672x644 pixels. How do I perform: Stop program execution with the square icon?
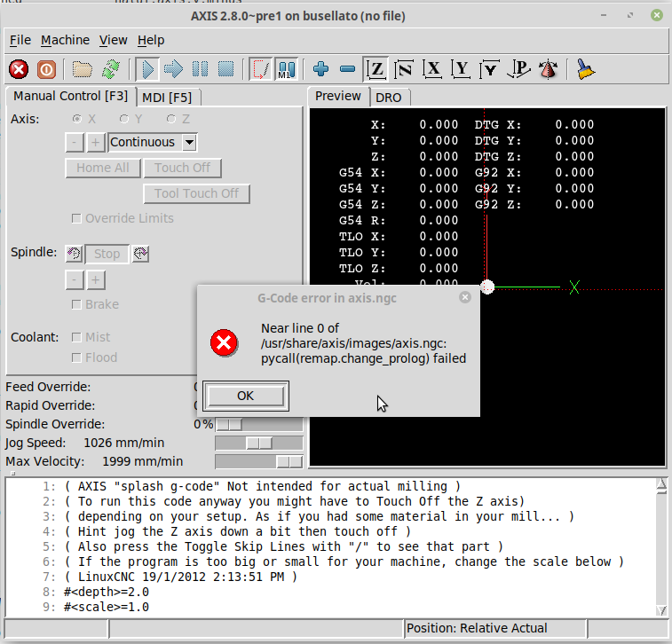(x=225, y=69)
